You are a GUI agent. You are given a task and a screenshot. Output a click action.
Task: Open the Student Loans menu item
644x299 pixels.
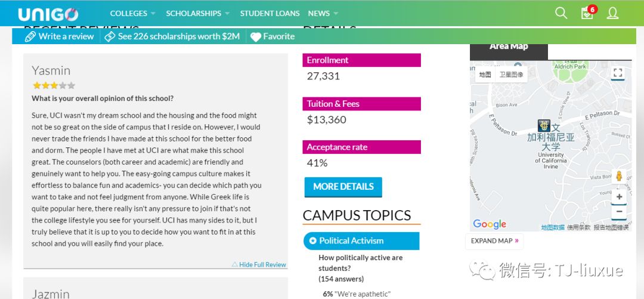[270, 14]
